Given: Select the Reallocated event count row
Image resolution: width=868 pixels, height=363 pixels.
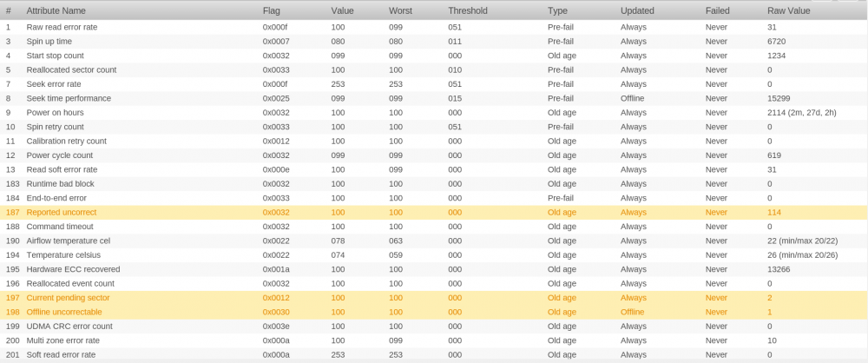Looking at the screenshot, I should point(434,284).
